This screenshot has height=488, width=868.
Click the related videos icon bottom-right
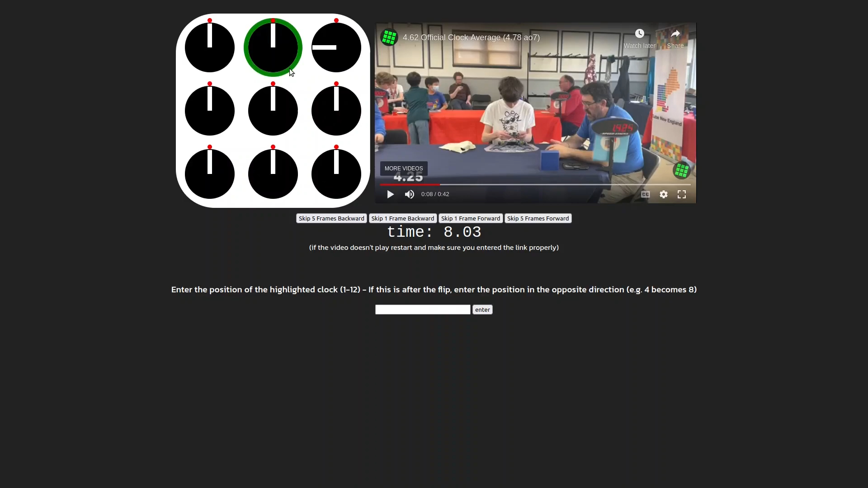(682, 171)
